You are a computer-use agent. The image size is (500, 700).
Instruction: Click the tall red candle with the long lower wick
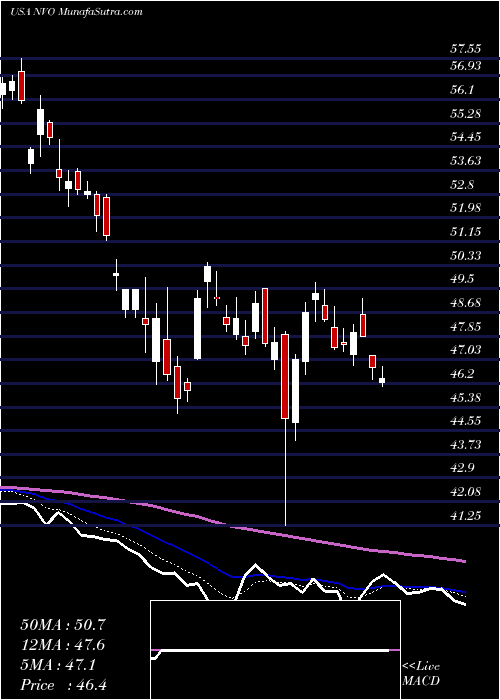[x=285, y=376]
